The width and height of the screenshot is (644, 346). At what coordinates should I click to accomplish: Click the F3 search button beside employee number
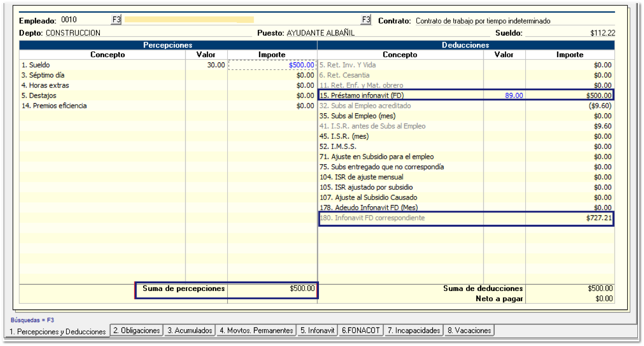pos(116,20)
